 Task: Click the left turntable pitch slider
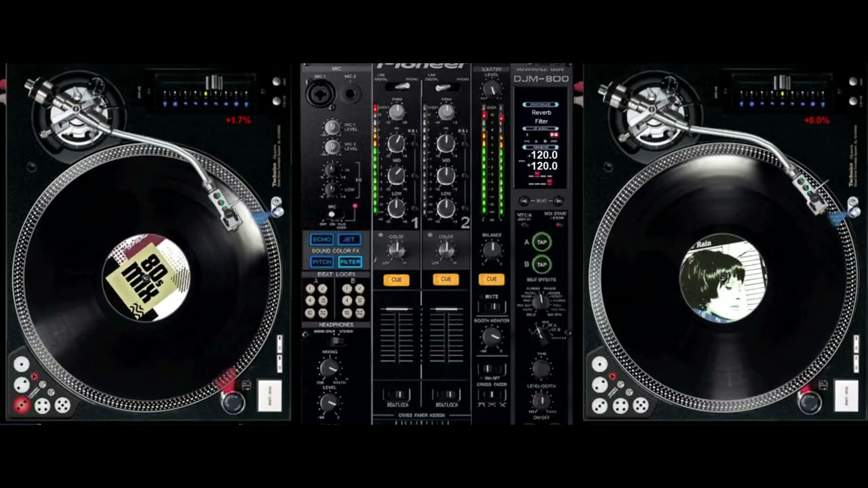214,83
